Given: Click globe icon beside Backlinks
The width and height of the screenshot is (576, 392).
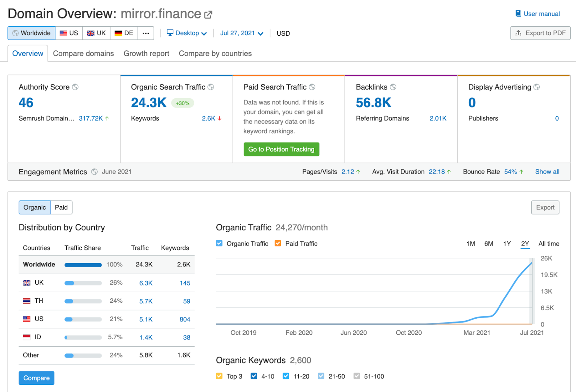Looking at the screenshot, I should (393, 87).
